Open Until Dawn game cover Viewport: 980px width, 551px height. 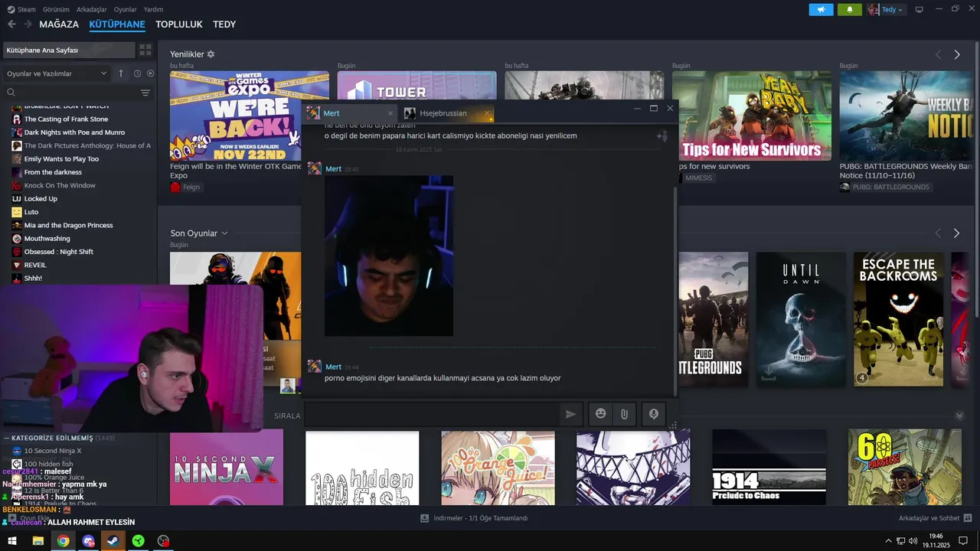tap(801, 319)
